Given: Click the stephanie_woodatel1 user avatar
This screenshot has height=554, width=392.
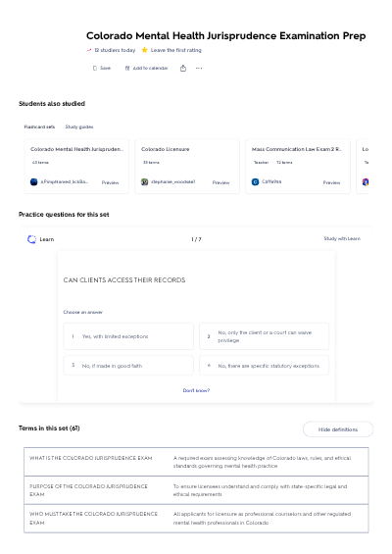Looking at the screenshot, I should (x=144, y=182).
